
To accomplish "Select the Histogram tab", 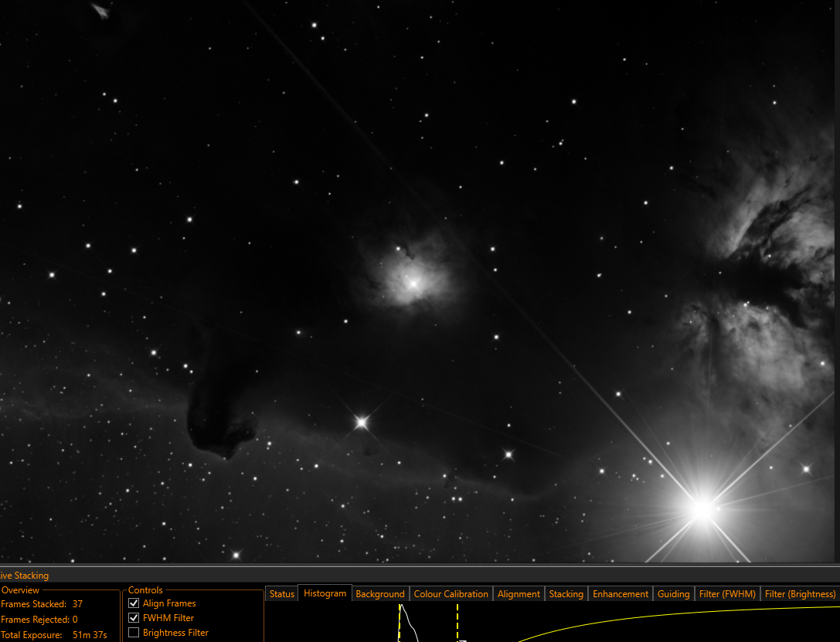I will pyautogui.click(x=325, y=593).
